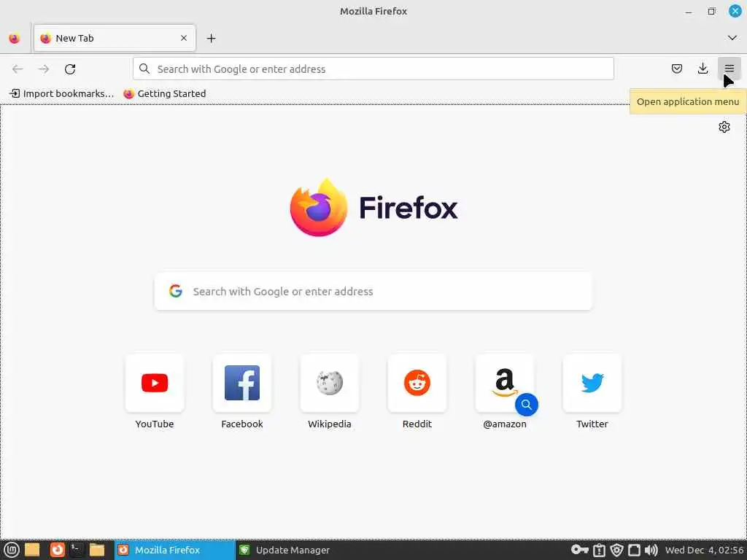This screenshot has height=560, width=747.
Task: Go forward one page
Action: [44, 69]
